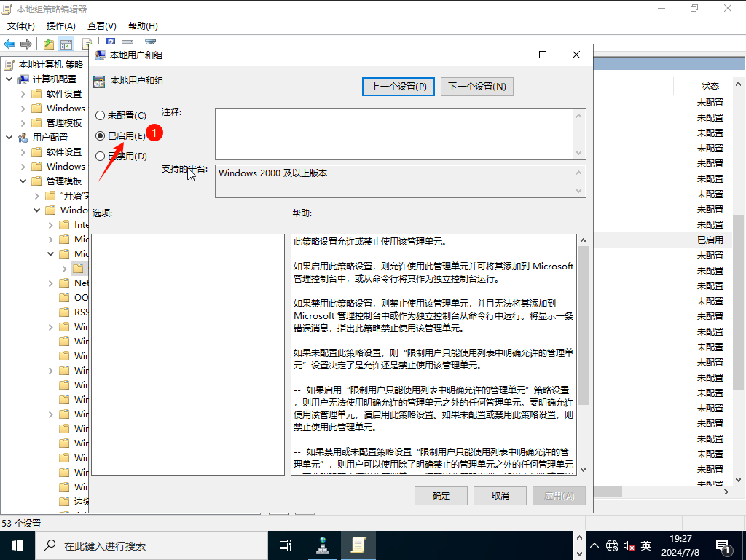This screenshot has height=560, width=746.
Task: Expand 管理模板 under 计算机配置
Action: point(23,123)
